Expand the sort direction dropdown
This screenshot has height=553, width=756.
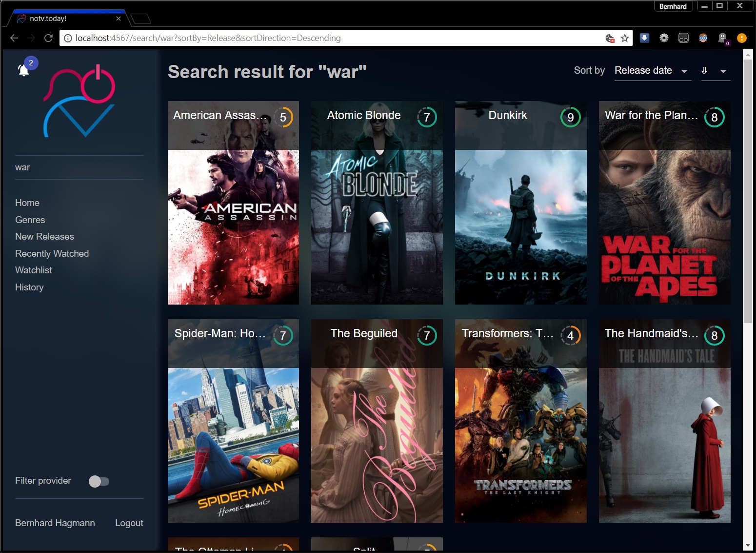pyautogui.click(x=715, y=71)
